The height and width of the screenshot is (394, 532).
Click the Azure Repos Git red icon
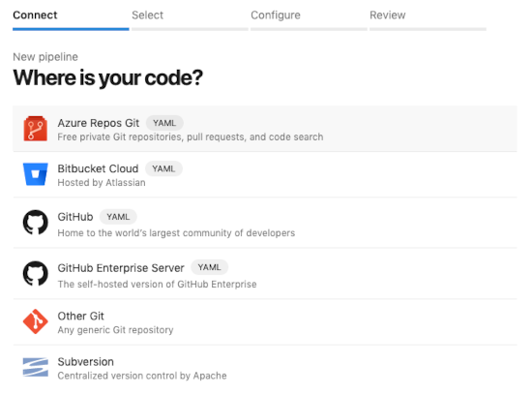pyautogui.click(x=35, y=129)
